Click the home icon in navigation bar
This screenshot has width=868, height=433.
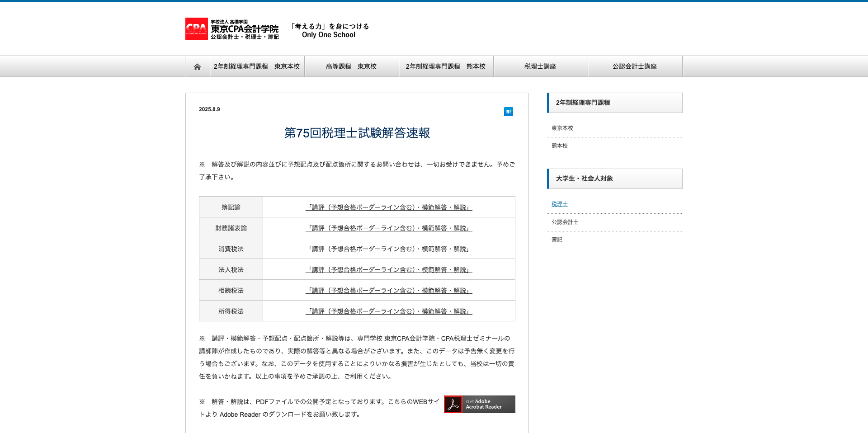click(197, 66)
